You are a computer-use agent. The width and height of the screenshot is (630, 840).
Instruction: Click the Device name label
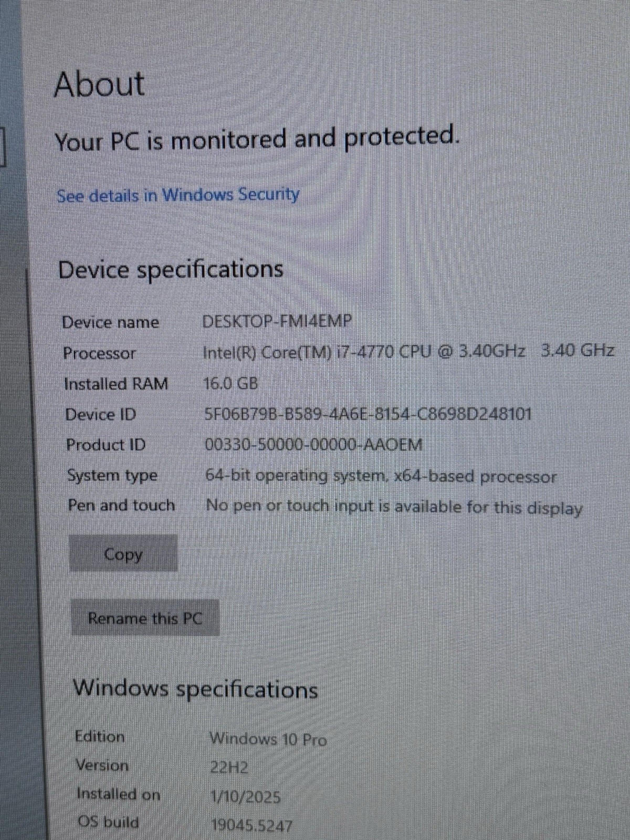[x=110, y=322]
